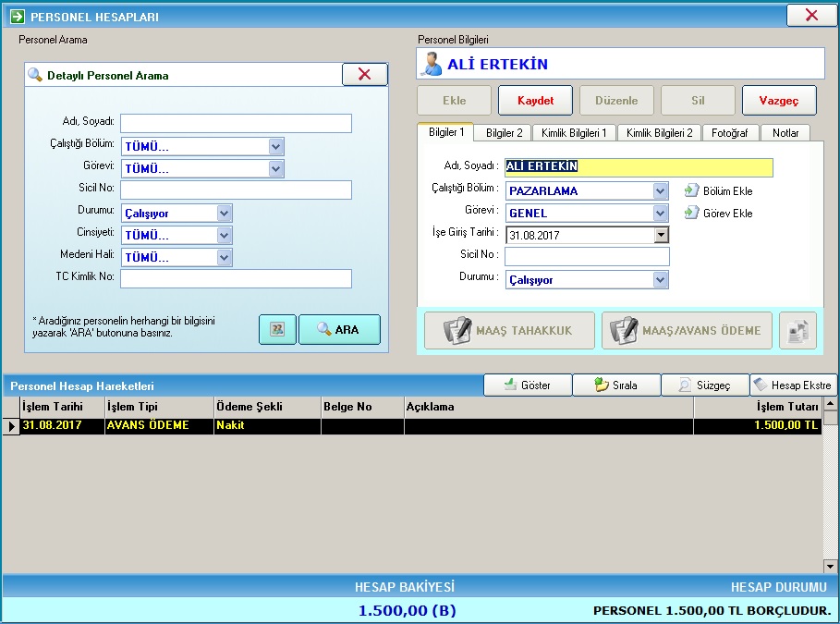Click the search Adı, Soyadı input field
The image size is (840, 624).
[x=237, y=123]
